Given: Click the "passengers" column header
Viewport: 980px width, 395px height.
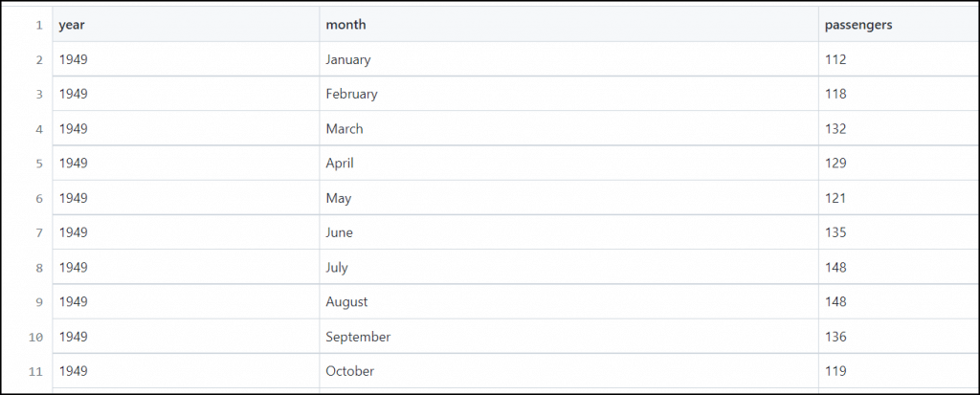Looking at the screenshot, I should (x=858, y=25).
